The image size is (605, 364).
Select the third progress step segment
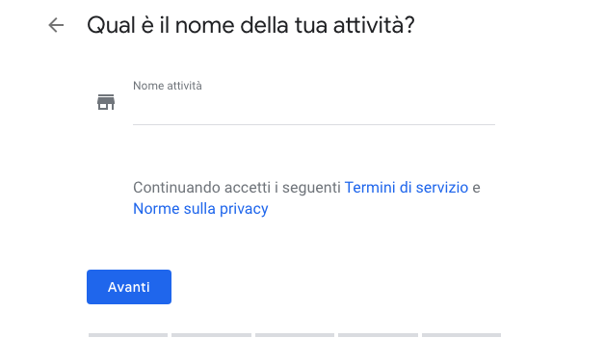295,335
